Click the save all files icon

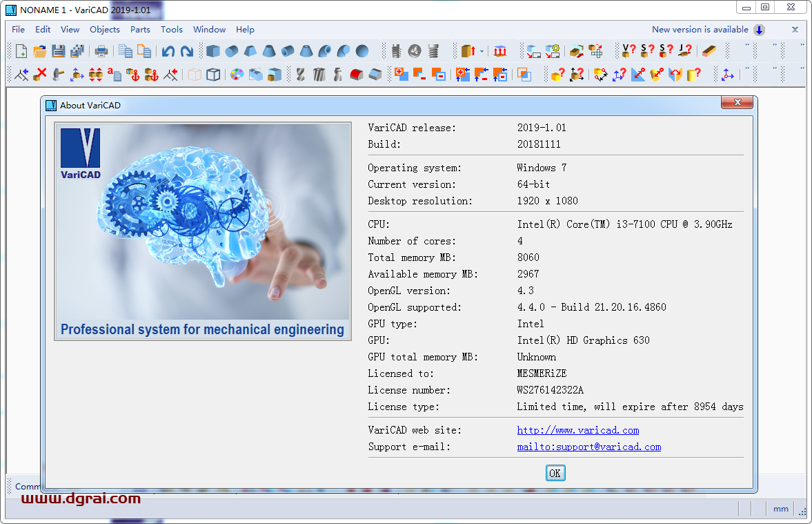77,51
